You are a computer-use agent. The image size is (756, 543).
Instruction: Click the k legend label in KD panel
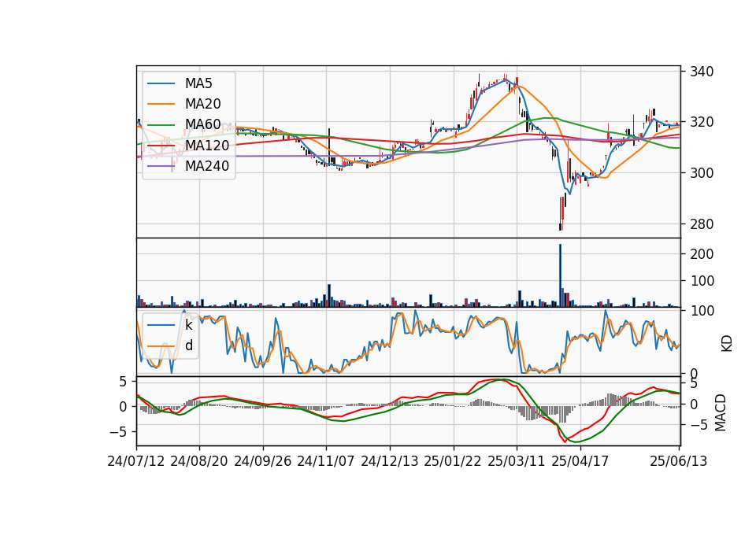coord(188,325)
